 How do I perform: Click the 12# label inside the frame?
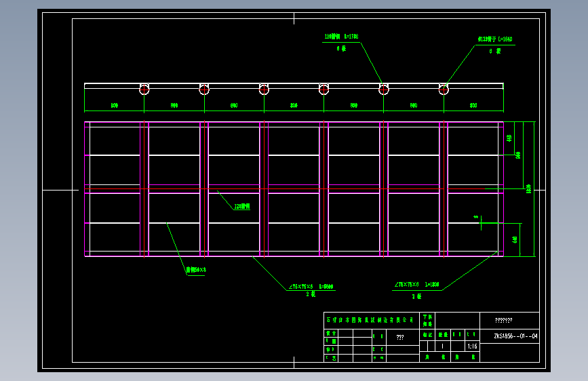(x=242, y=206)
